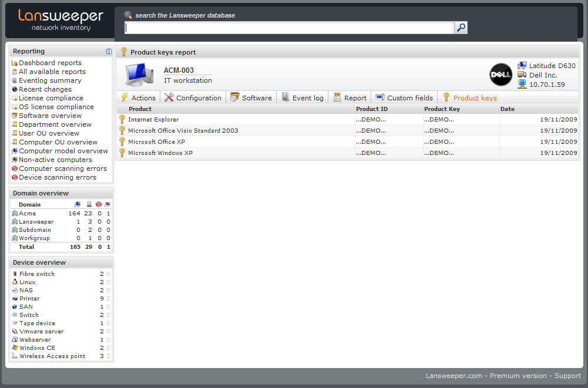Image resolution: width=588 pixels, height=388 pixels.
Task: Click into the Lansweeper database search field
Action: (x=289, y=28)
